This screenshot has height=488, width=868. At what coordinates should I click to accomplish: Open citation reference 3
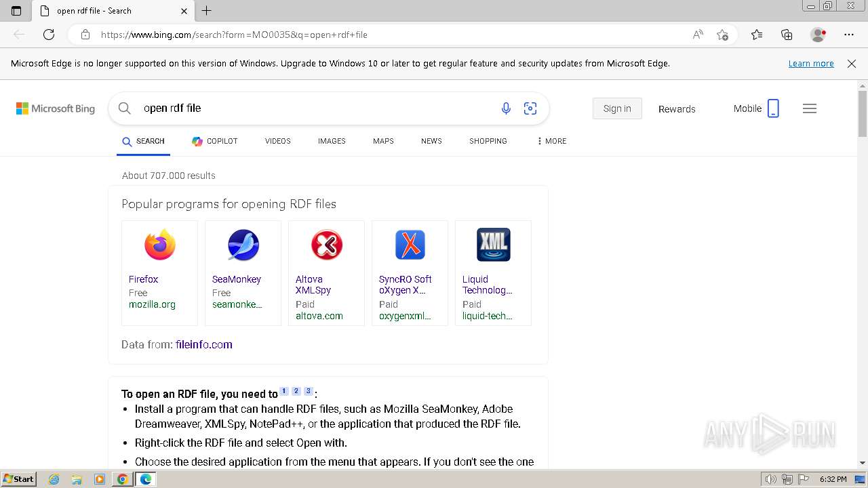pyautogui.click(x=309, y=391)
